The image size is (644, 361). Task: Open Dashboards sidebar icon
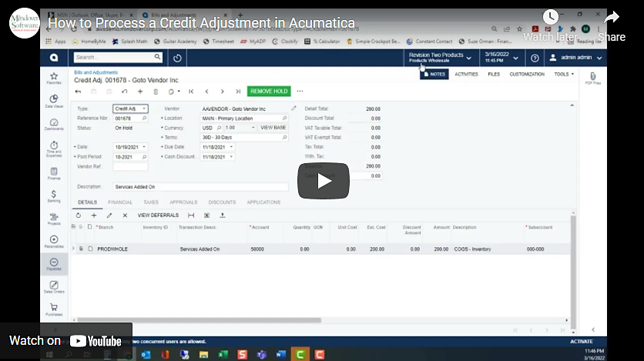54,124
